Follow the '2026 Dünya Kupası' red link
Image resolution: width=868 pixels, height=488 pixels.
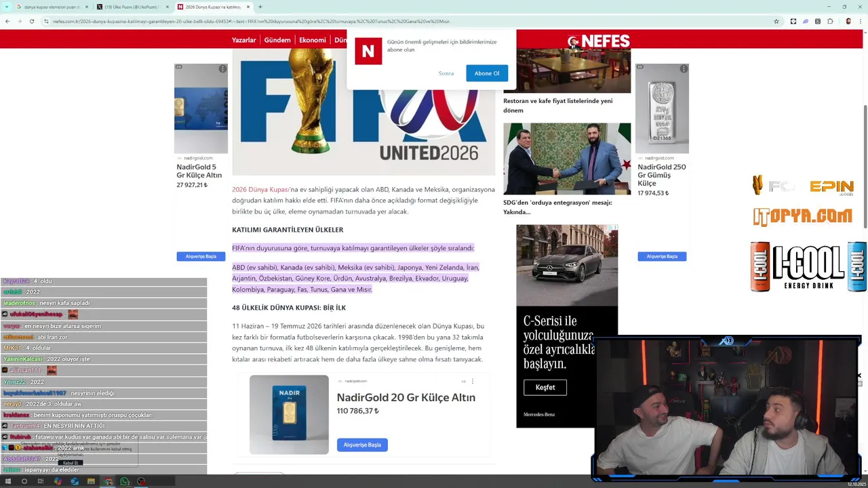click(x=261, y=190)
